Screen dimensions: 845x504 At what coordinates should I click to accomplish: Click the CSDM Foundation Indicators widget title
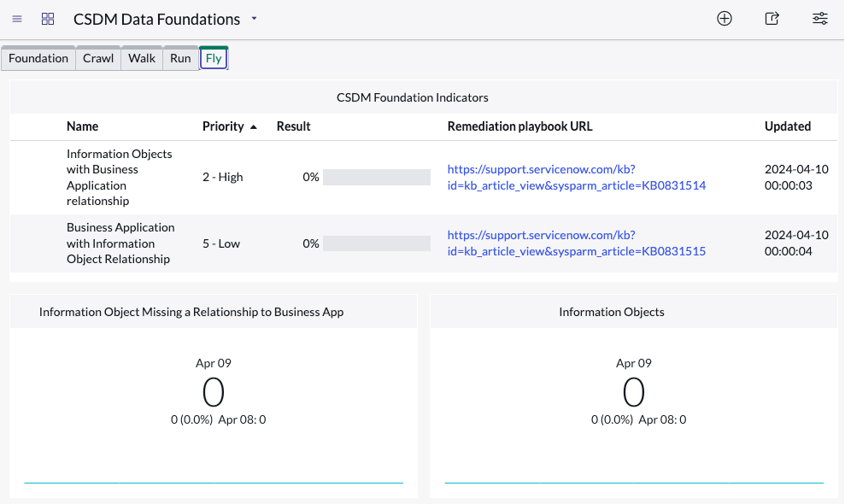(x=413, y=97)
